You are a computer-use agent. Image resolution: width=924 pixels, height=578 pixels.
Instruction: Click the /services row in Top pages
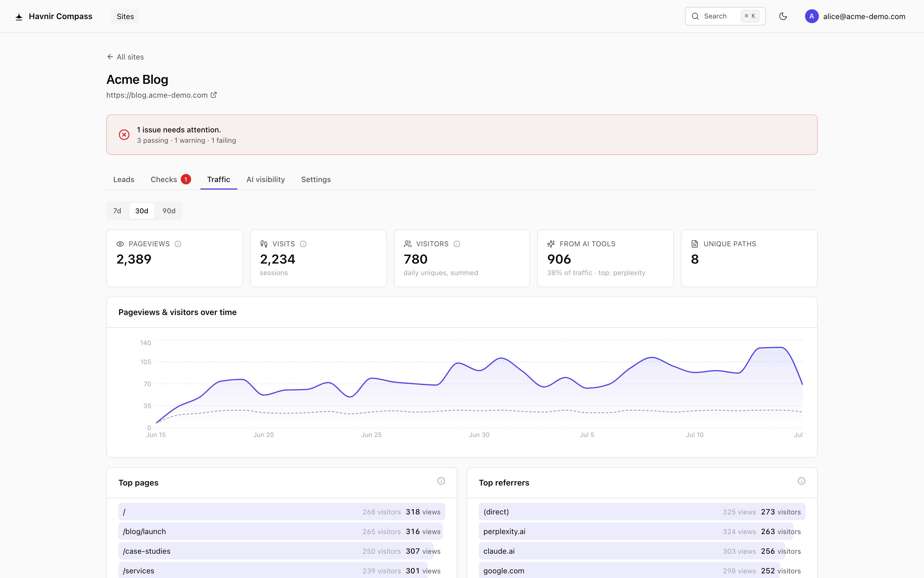pyautogui.click(x=282, y=570)
